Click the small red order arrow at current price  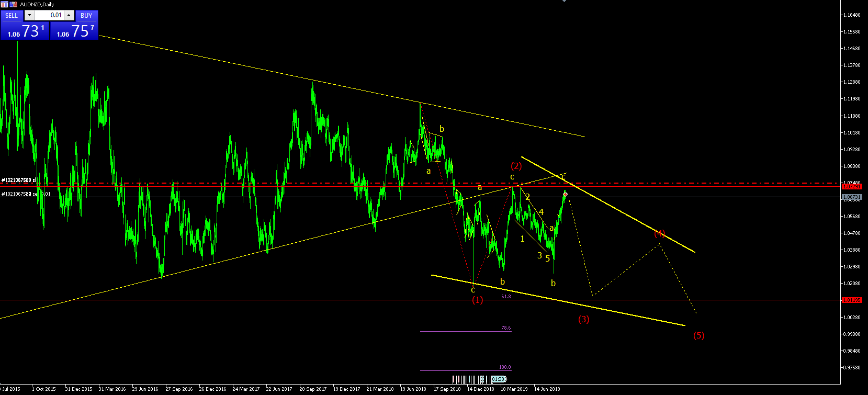point(566,194)
